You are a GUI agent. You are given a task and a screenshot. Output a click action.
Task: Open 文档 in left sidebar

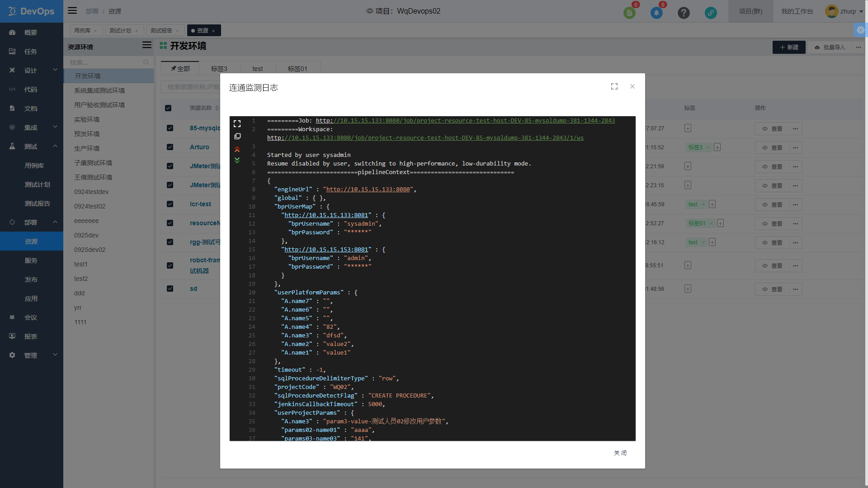pyautogui.click(x=32, y=109)
